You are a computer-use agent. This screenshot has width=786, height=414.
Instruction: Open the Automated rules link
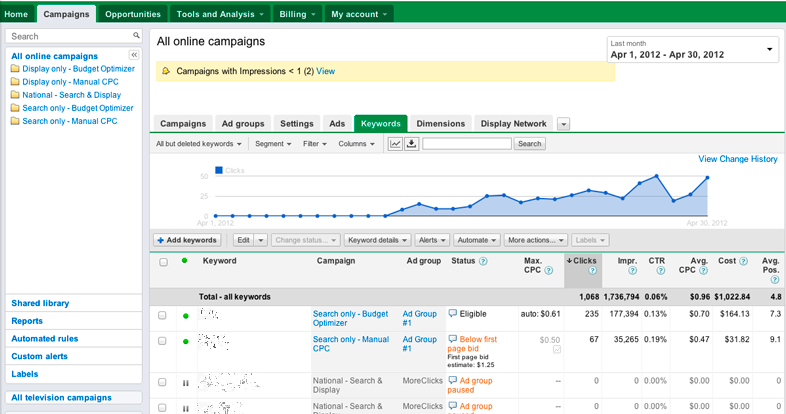click(45, 339)
